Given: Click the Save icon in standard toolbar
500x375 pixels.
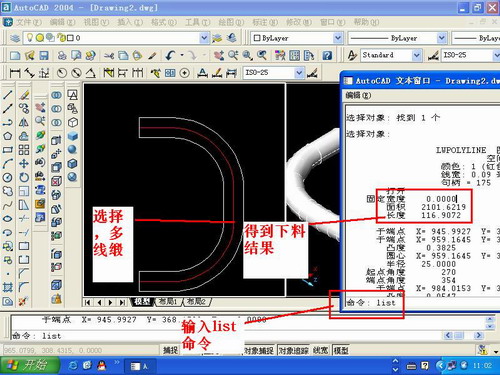Looking at the screenshot, I should point(44,55).
